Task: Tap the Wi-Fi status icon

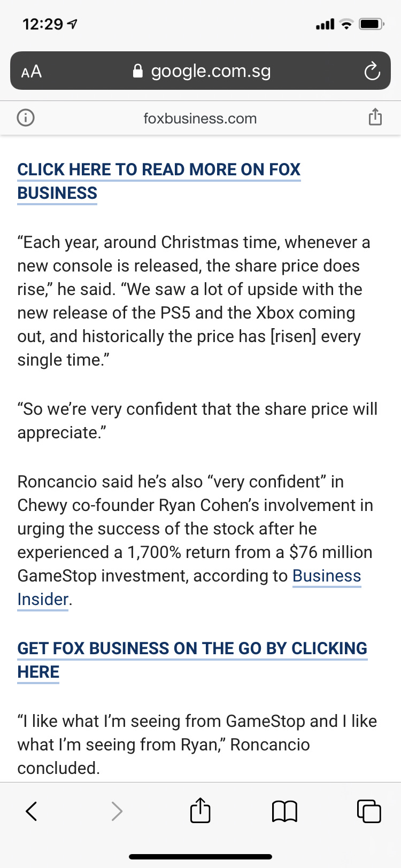Action: click(347, 24)
